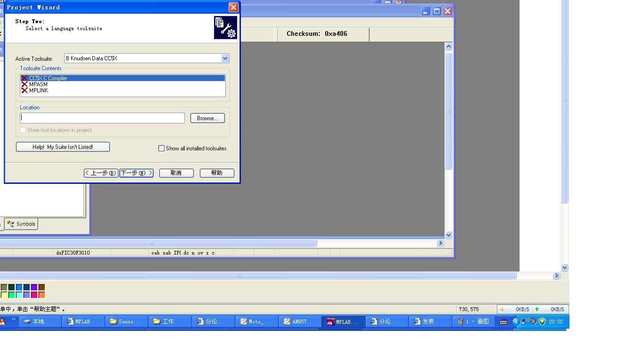Image resolution: width=644 pixels, height=362 pixels.
Task: Select CC5X C Compiler in toolsuite contents
Action: (123, 78)
